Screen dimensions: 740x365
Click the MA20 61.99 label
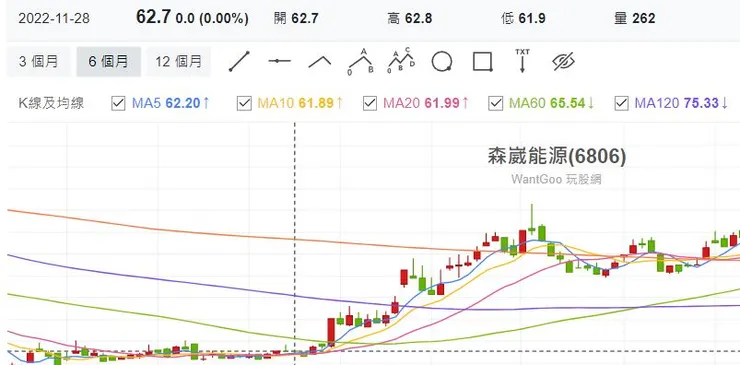pyautogui.click(x=426, y=103)
